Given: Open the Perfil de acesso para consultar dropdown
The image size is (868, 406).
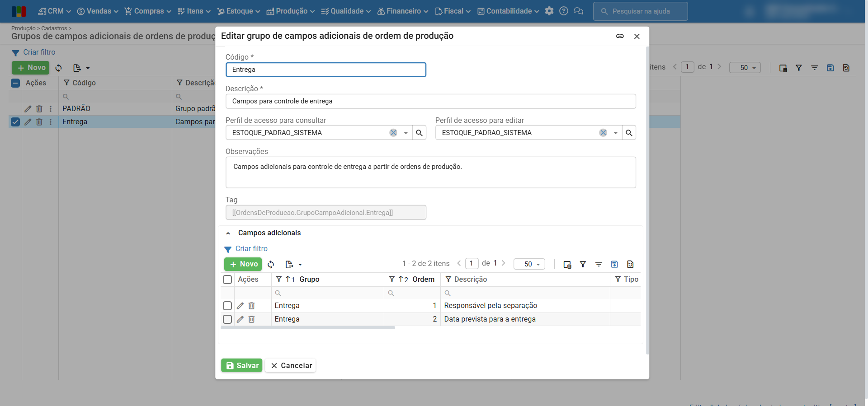Looking at the screenshot, I should (x=406, y=133).
